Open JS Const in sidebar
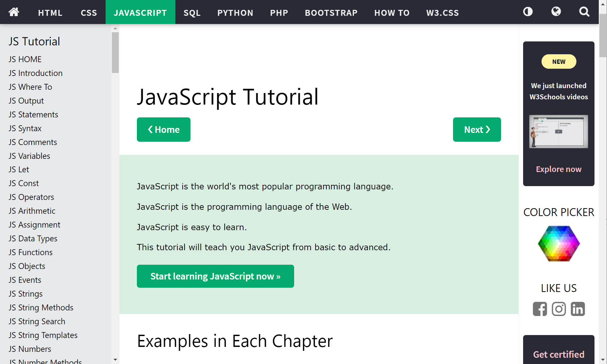 pyautogui.click(x=24, y=183)
